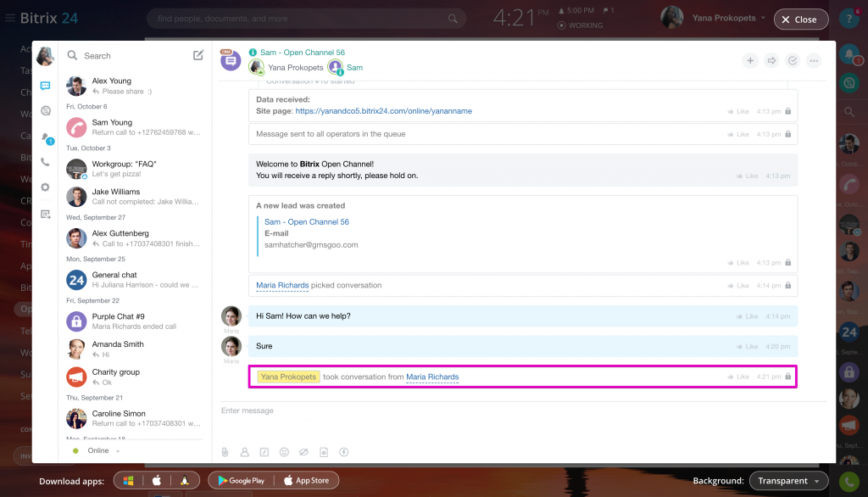
Task: Click Yana's profile avatar atop messenger sidebar
Action: click(46, 56)
